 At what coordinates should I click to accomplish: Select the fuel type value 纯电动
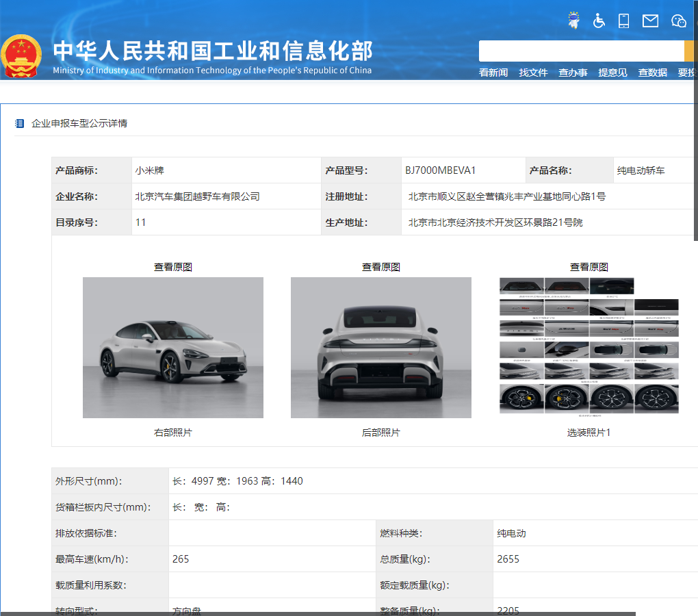pyautogui.click(x=511, y=533)
